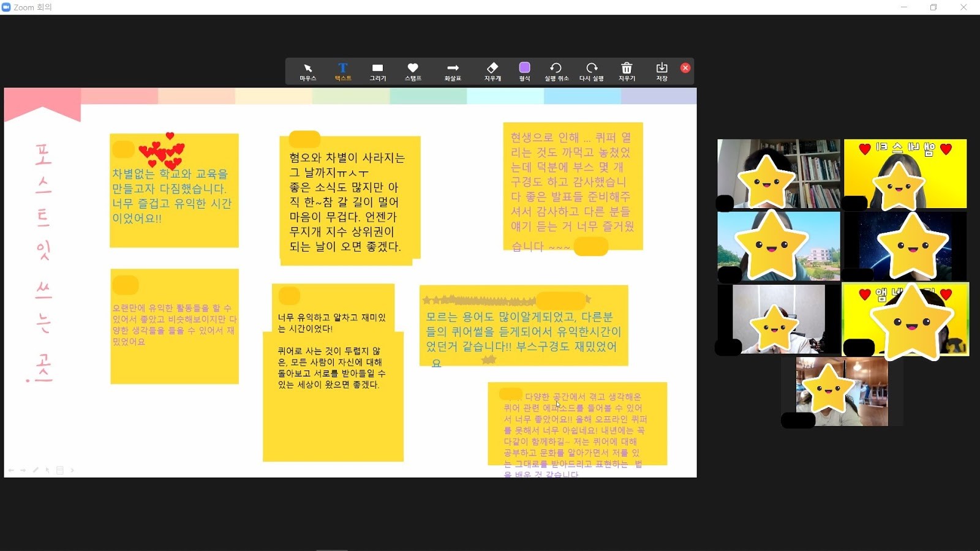
Task: Click the bookshelf participant video tile
Action: coord(778,174)
